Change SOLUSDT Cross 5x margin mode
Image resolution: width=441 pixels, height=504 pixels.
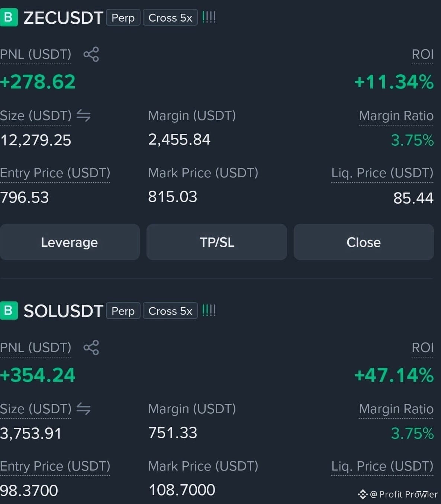(170, 311)
